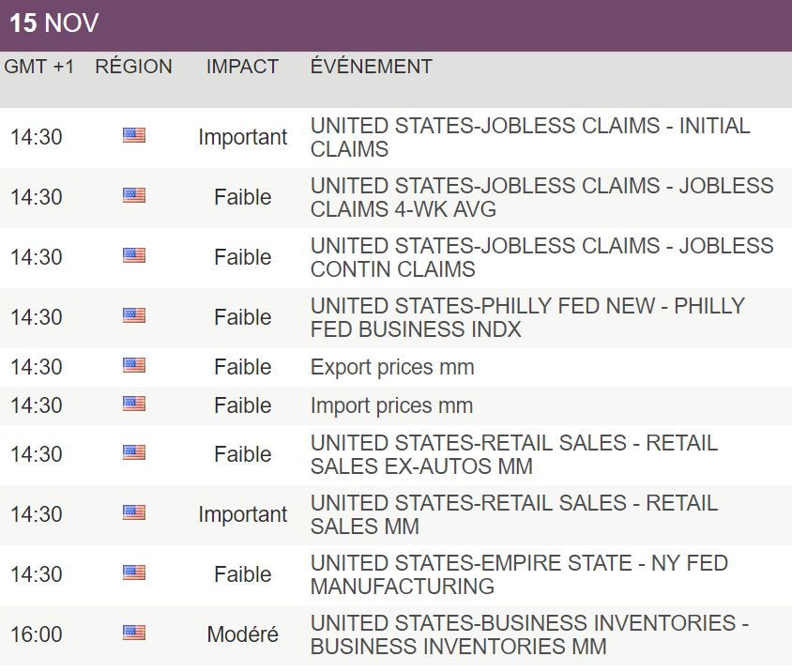
Task: Click the flag in the Empire State row
Action: coord(134,573)
